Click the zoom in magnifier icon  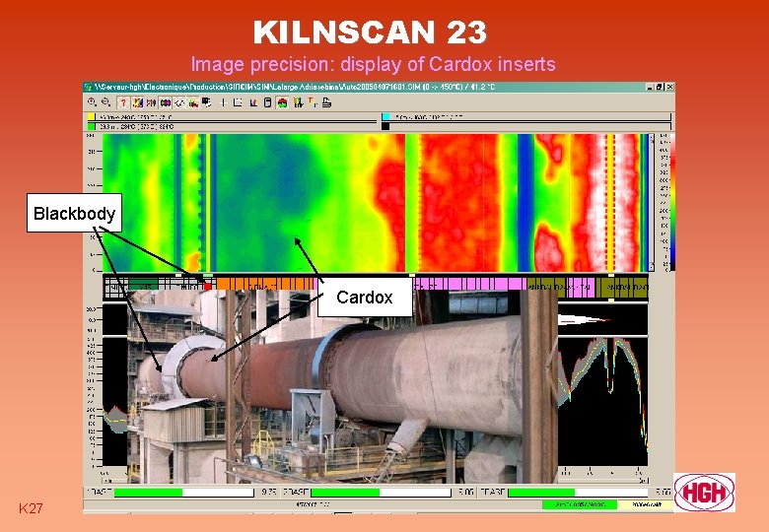92,102
